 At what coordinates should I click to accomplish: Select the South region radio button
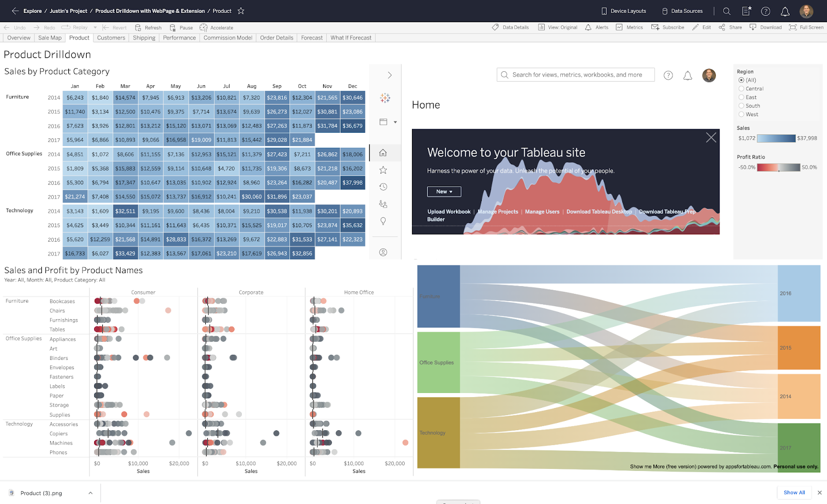coord(741,105)
